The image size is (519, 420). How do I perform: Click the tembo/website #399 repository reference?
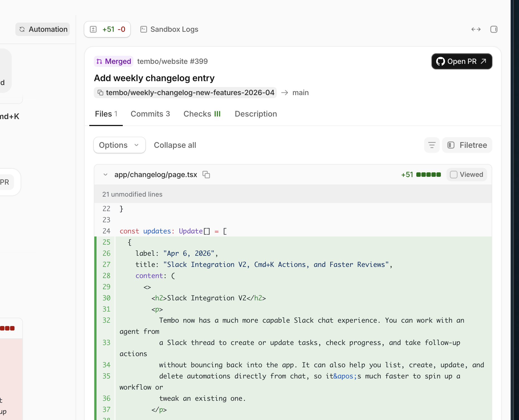pos(172,61)
